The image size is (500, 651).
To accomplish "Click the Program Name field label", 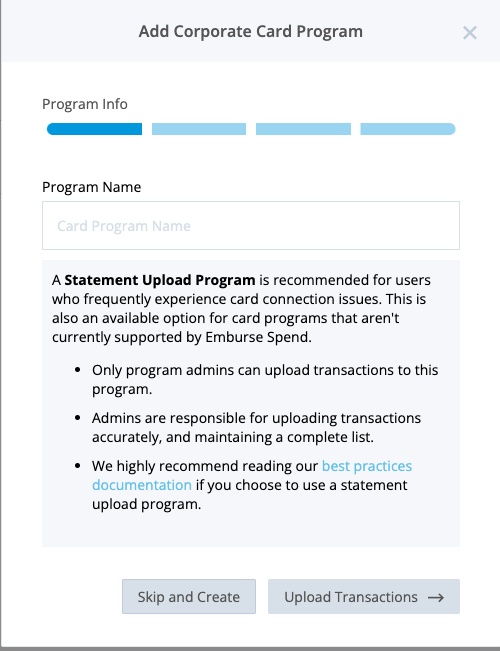I will coord(92,187).
